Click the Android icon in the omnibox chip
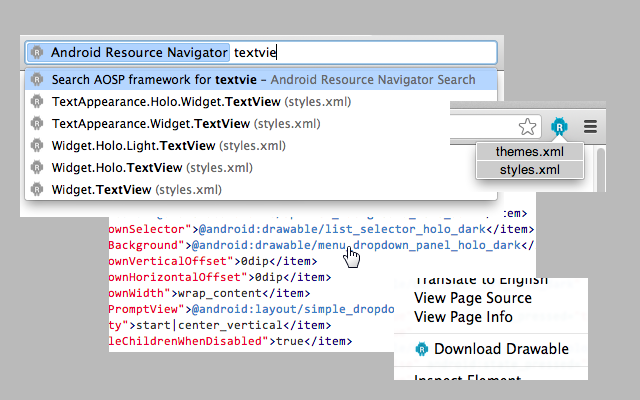Viewport: 640px width, 400px height. click(x=37, y=52)
